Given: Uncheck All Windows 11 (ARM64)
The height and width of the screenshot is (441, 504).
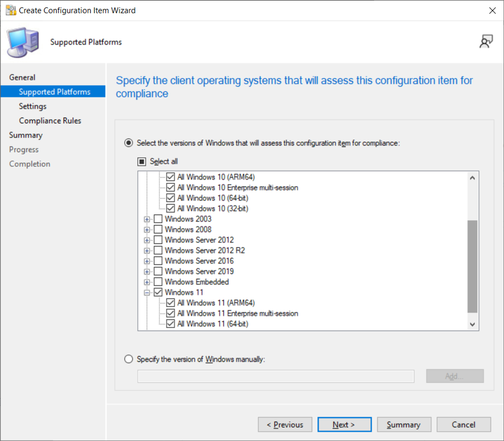Looking at the screenshot, I should [x=170, y=303].
